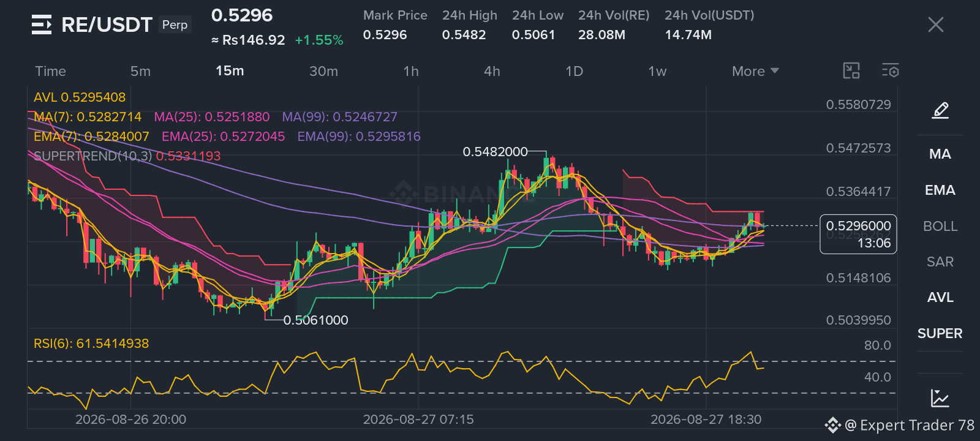
Task: Click the AVL 0.5295408 legend
Action: pyautogui.click(x=80, y=97)
